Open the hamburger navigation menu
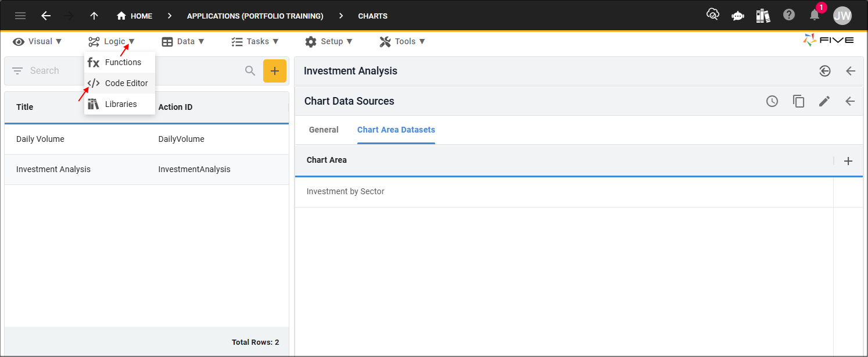The image size is (868, 357). click(20, 16)
